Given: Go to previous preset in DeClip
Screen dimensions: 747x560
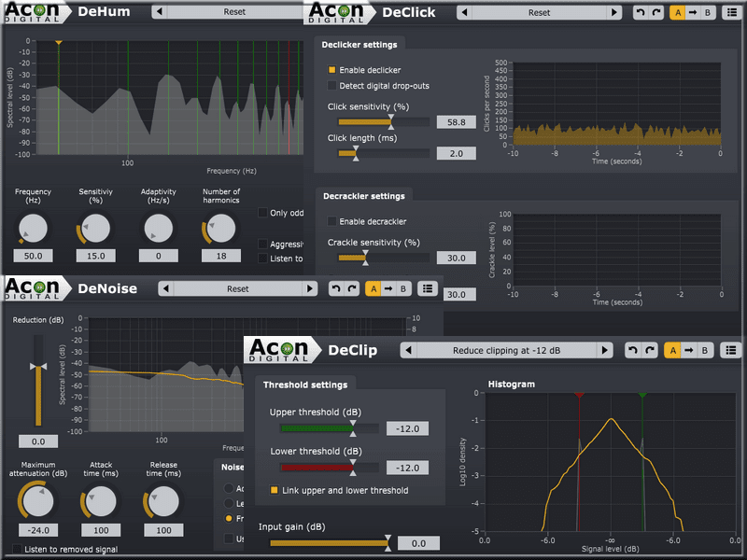Looking at the screenshot, I should point(408,351).
